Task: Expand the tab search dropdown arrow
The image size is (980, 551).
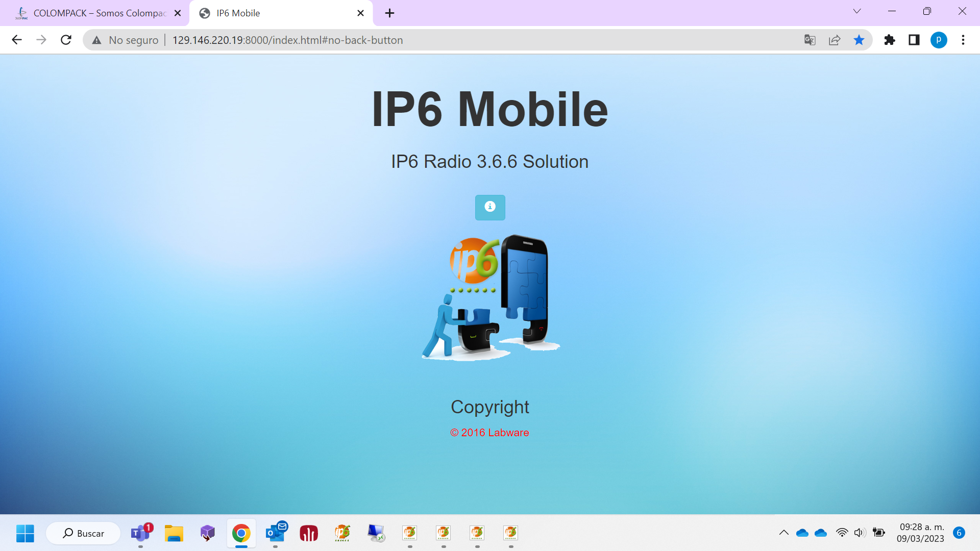Action: 857,11
